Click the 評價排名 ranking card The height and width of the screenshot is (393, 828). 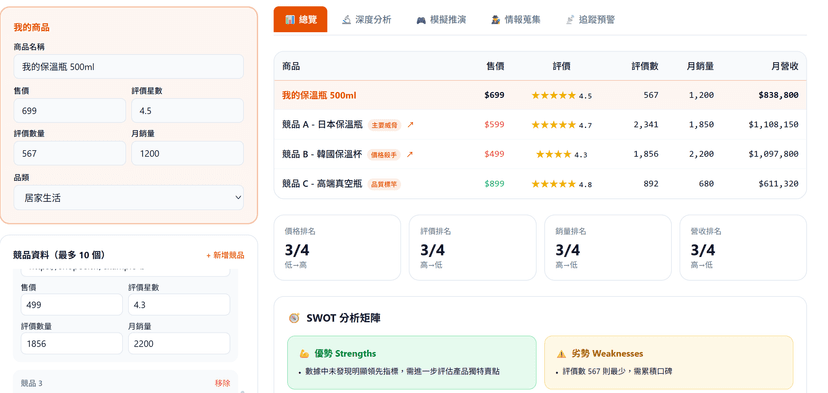point(473,247)
